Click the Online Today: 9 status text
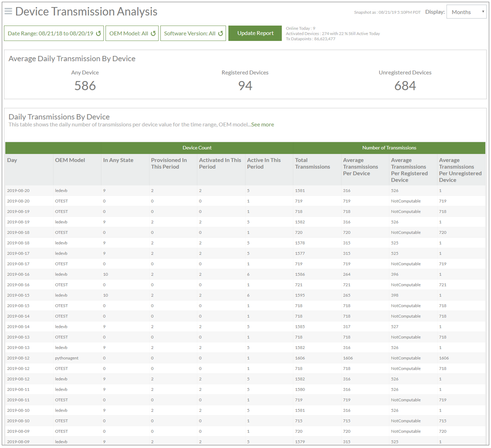491x448 pixels. point(300,28)
